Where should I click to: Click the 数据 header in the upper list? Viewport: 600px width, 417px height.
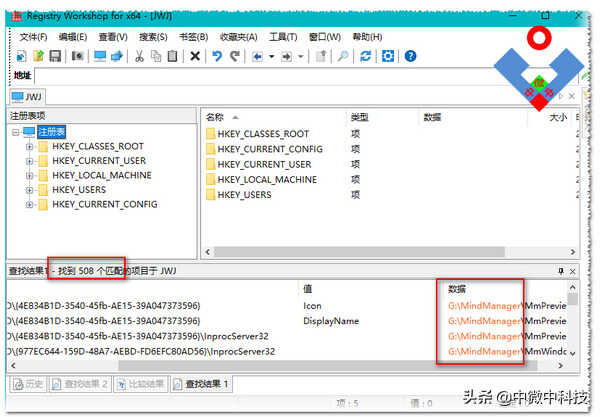click(473, 117)
